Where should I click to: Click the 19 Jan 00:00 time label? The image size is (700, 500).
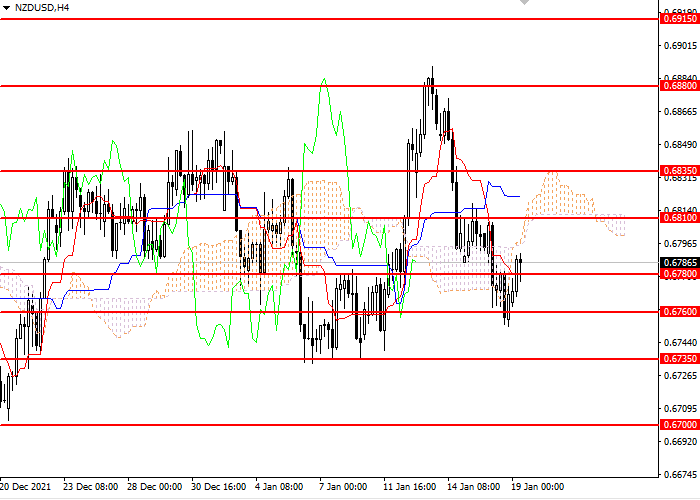click(x=538, y=487)
